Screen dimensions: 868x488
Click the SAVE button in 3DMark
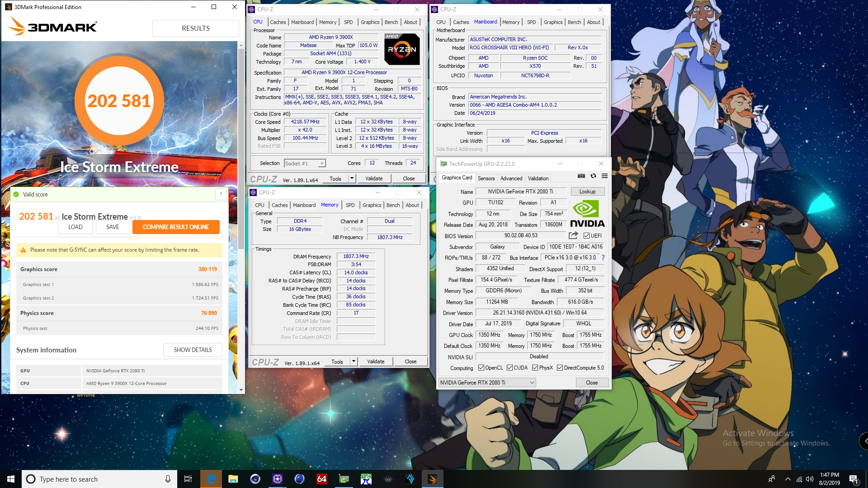[x=113, y=227]
